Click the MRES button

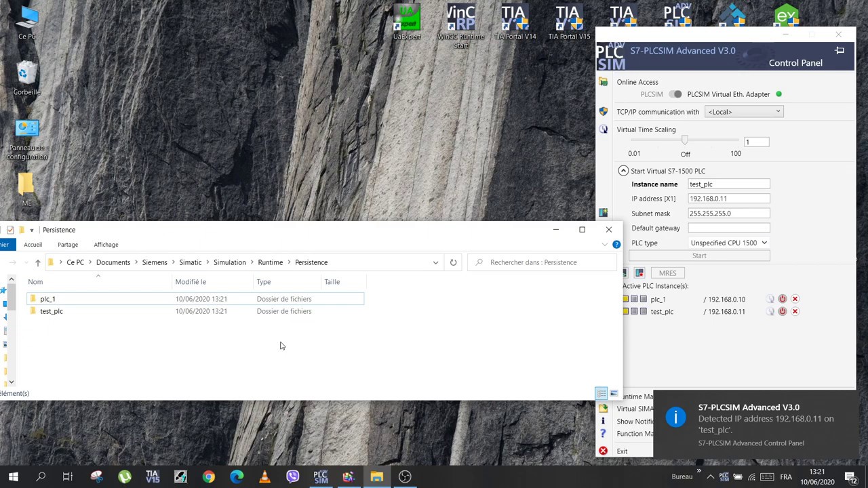tap(667, 273)
